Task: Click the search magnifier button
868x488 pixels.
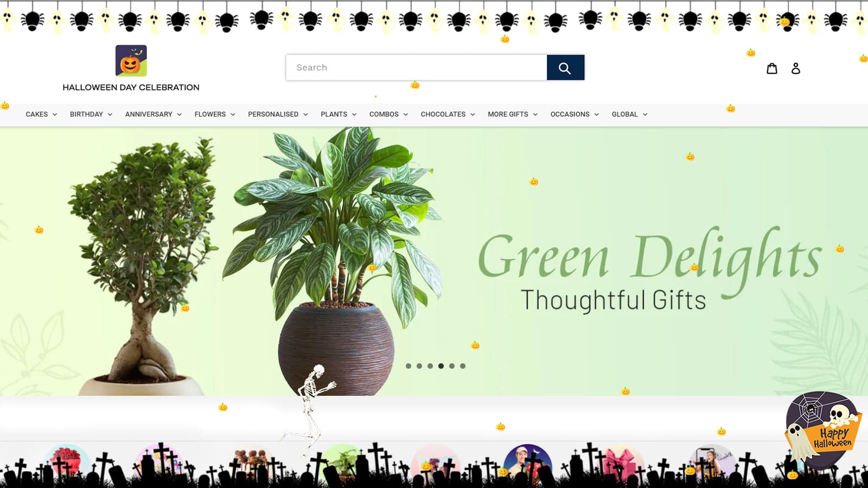Action: click(x=565, y=68)
